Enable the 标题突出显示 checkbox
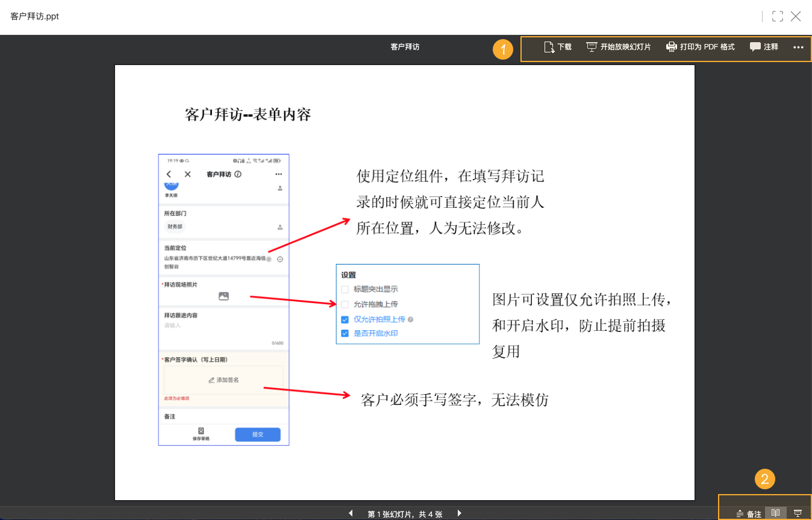The width and height of the screenshot is (812, 520). [345, 289]
